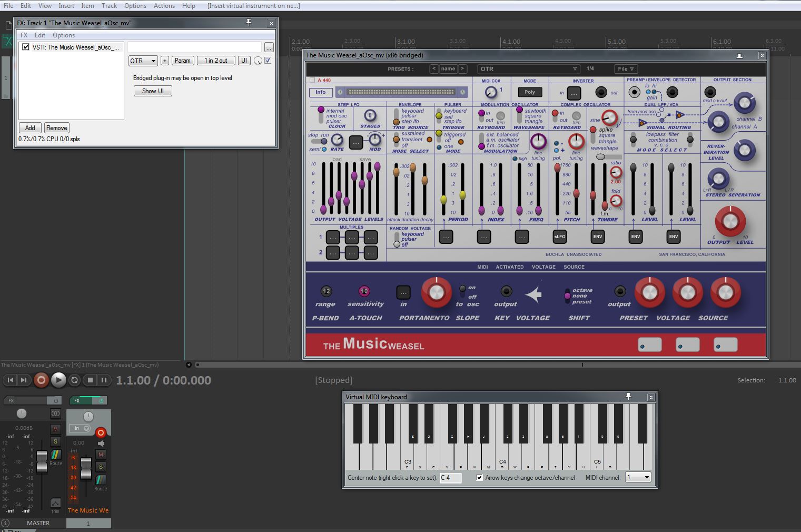Open the 1 in 2 out routing button

tap(216, 61)
